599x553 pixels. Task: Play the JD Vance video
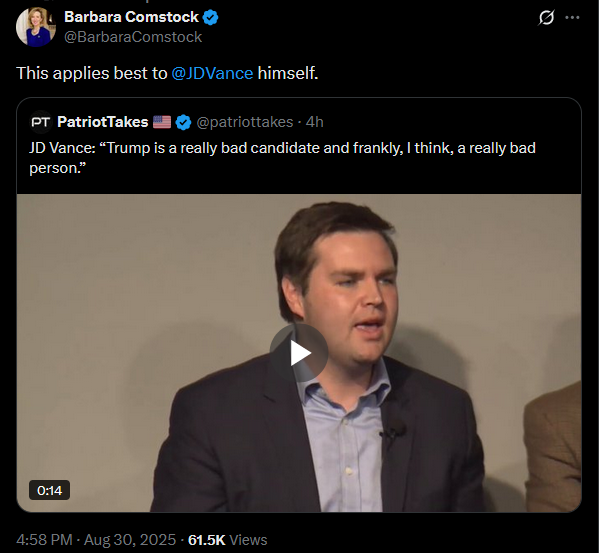tap(299, 353)
